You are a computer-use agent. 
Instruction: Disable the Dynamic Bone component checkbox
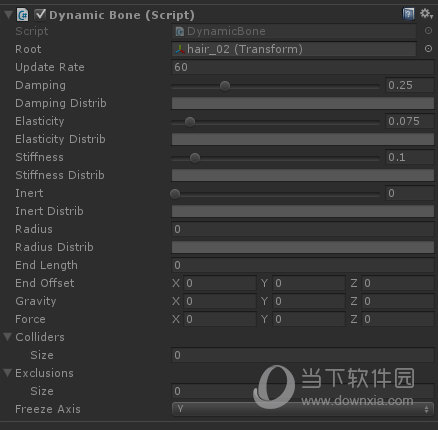click(x=40, y=15)
